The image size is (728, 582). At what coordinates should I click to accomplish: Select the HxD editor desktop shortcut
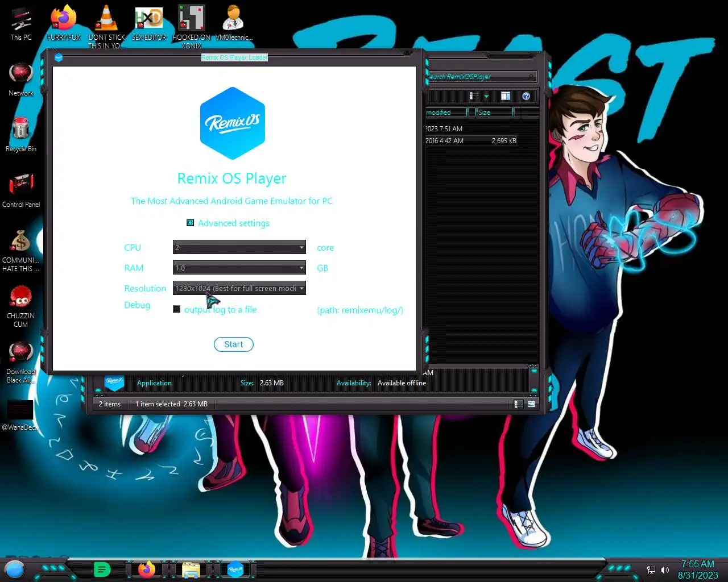149,23
